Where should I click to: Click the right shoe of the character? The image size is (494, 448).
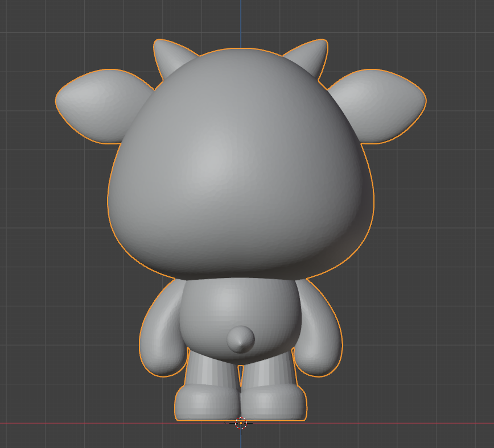[273, 404]
